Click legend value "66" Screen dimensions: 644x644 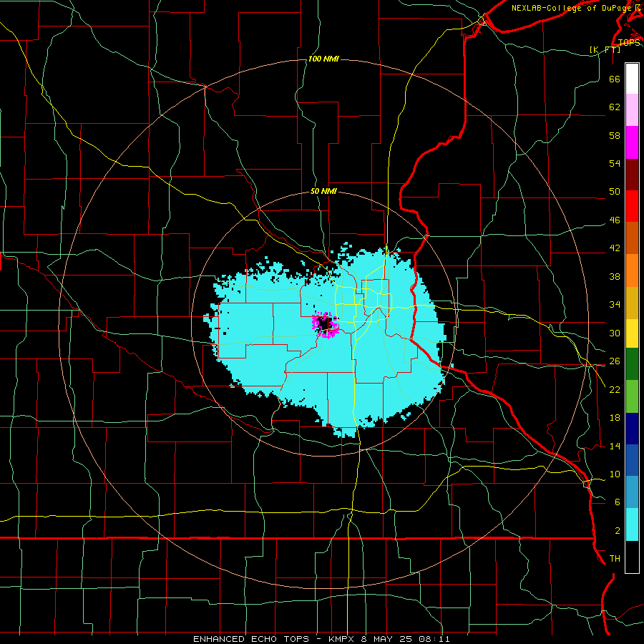(x=615, y=79)
